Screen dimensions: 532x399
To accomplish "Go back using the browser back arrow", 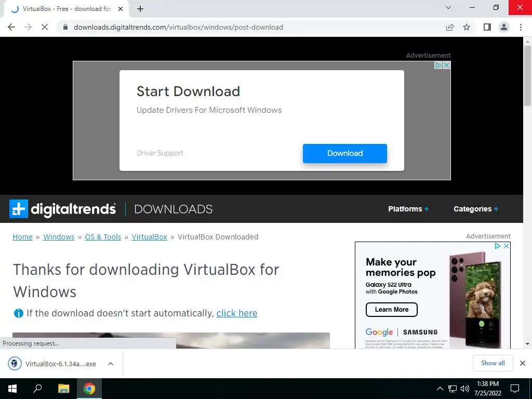I will click(x=11, y=27).
